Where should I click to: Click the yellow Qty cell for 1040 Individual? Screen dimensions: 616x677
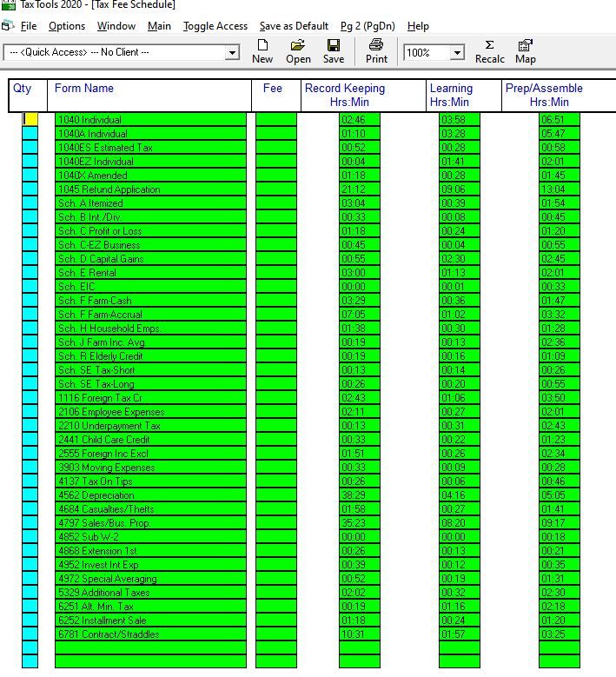[x=30, y=120]
